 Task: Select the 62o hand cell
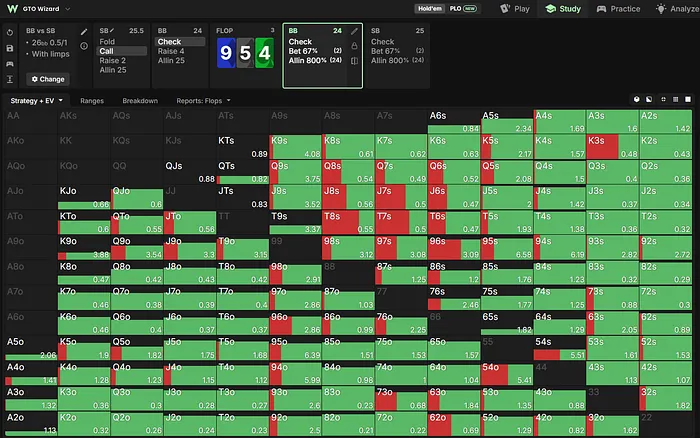point(454,424)
